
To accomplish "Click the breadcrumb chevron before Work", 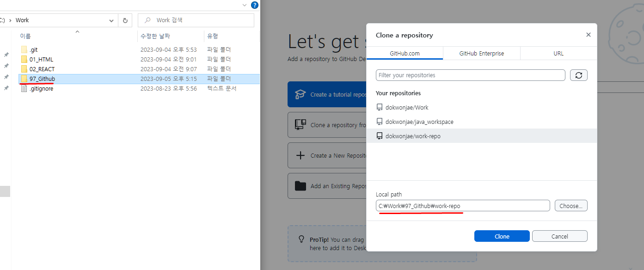I will [x=9, y=20].
